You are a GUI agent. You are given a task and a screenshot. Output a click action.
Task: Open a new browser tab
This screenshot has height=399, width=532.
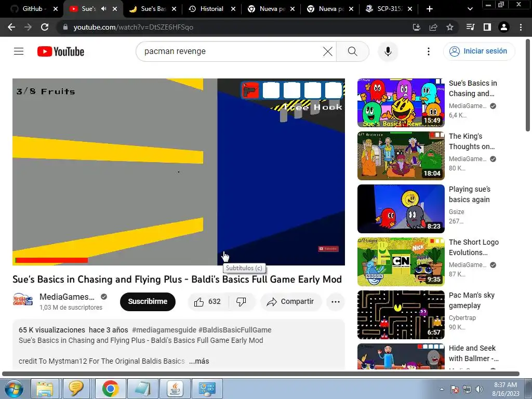430,9
